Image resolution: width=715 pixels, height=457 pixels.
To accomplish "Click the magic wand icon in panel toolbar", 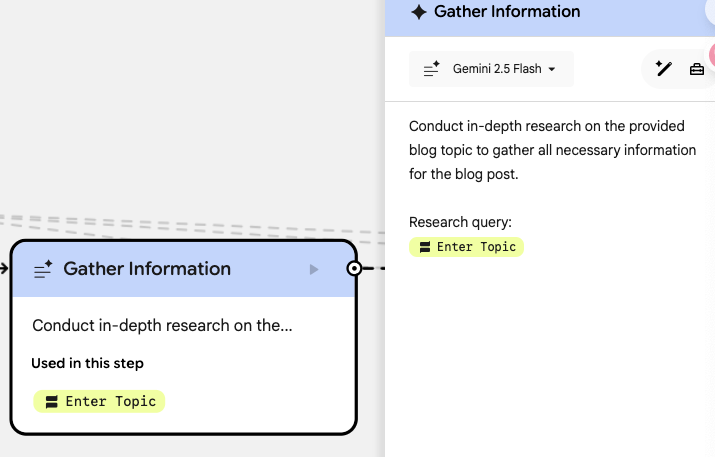I will click(x=663, y=69).
